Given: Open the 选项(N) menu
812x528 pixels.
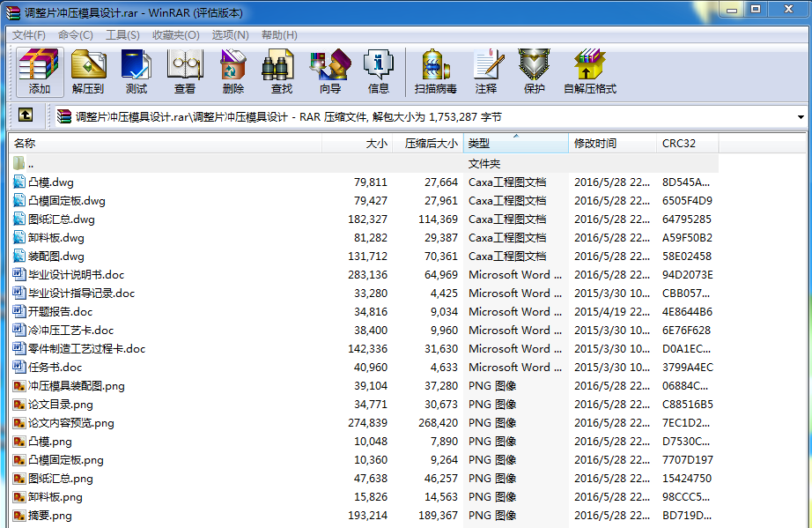Looking at the screenshot, I should (x=231, y=34).
